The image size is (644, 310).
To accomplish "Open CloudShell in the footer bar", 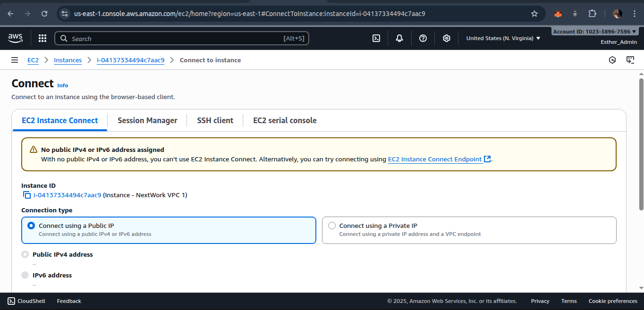I will coord(26,301).
